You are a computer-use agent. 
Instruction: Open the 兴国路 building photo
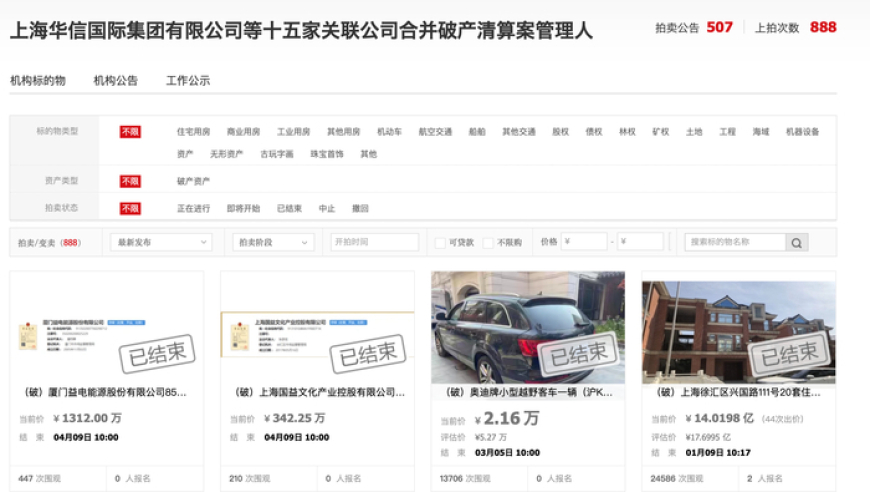click(x=739, y=332)
